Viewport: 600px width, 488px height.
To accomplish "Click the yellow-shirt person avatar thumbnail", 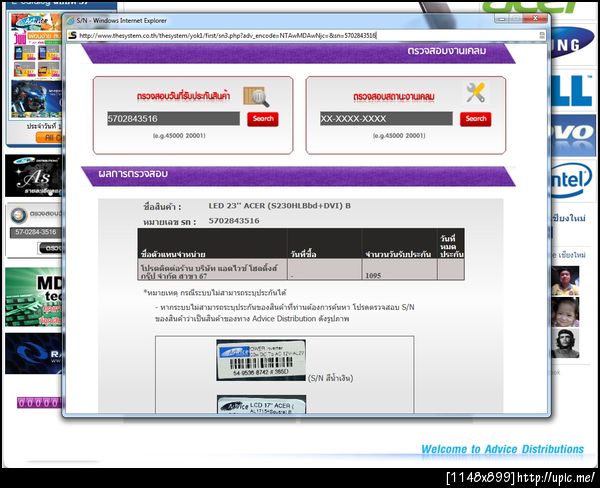I will tap(565, 281).
